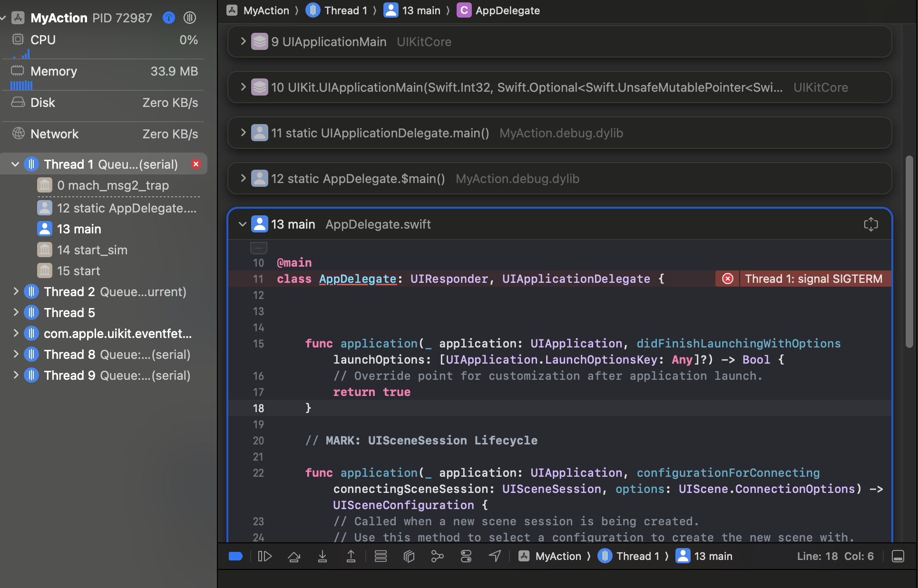Open the Debug View Hierarchy tool

[x=409, y=556]
